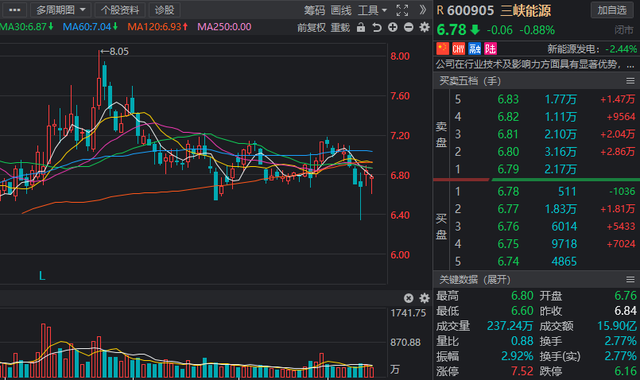Image resolution: width=640 pixels, height=380 pixels.
Task: Click the 买卖五档 (手) header
Action: 470,81
